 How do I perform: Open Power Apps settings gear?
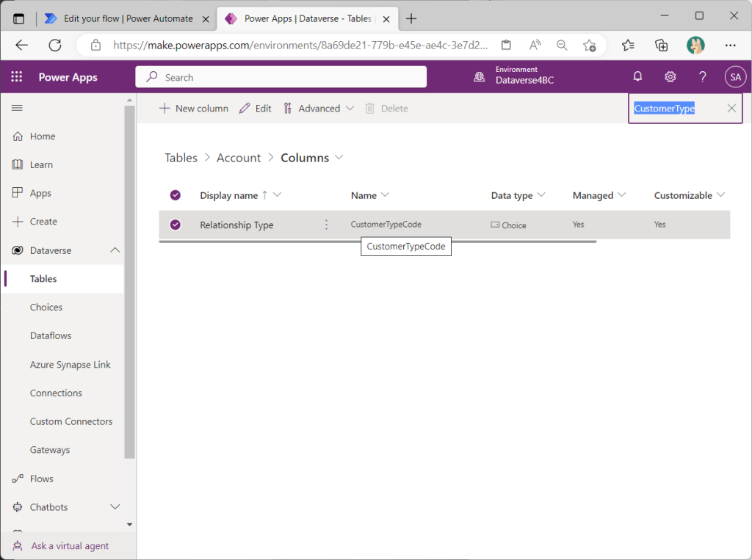[x=670, y=77]
